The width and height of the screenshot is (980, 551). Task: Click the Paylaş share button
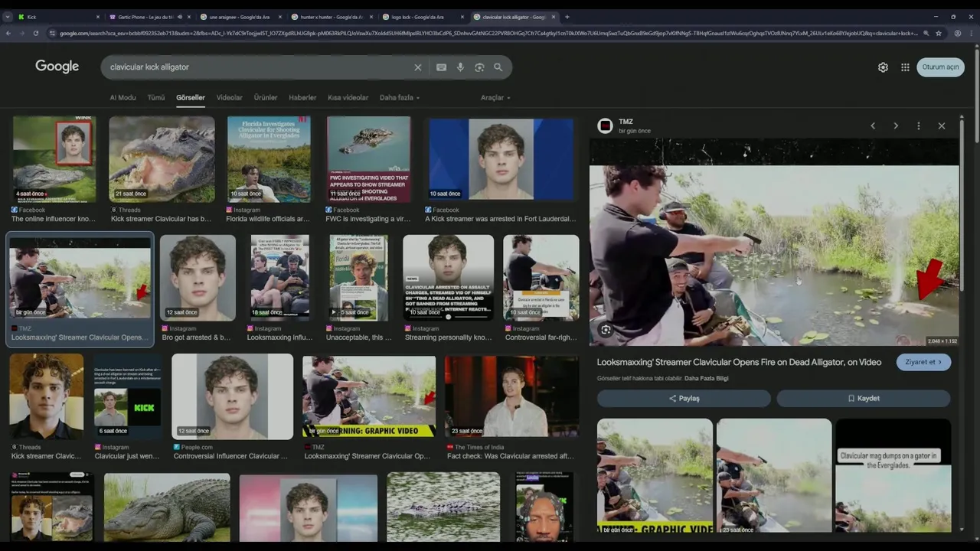tap(684, 398)
